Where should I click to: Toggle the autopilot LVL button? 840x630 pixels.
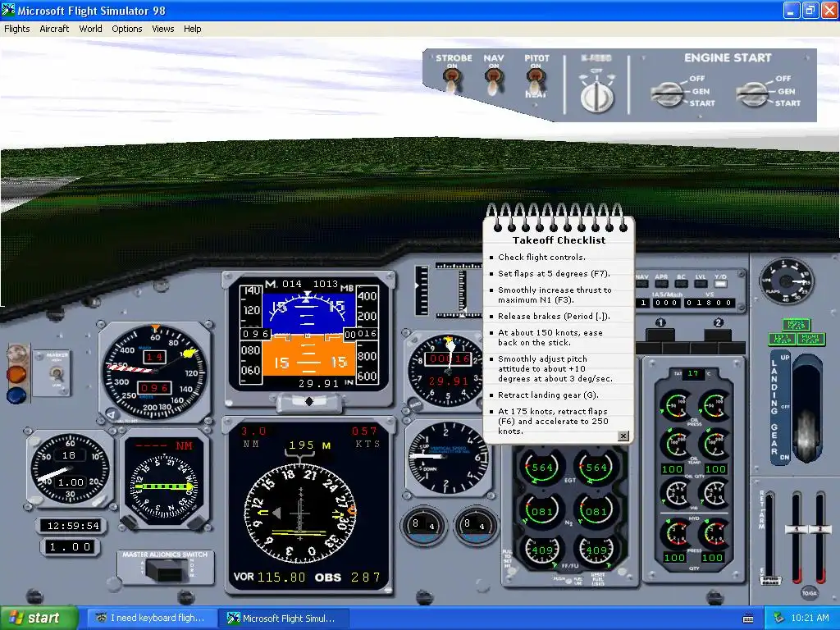[701, 282]
